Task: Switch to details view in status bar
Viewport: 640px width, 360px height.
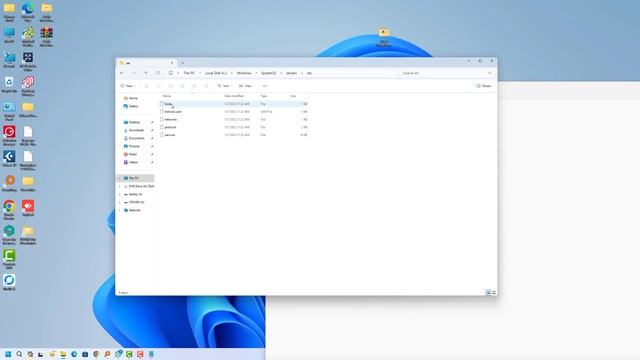Action: [488, 293]
